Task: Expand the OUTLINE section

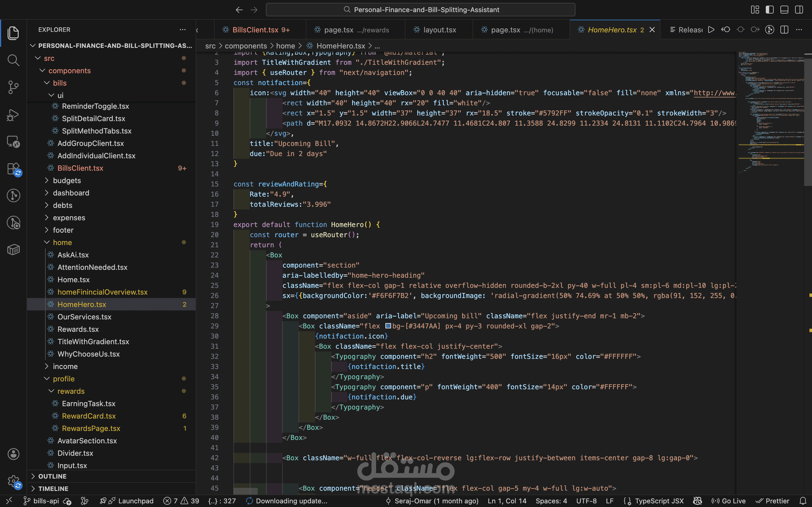Action: click(52, 476)
